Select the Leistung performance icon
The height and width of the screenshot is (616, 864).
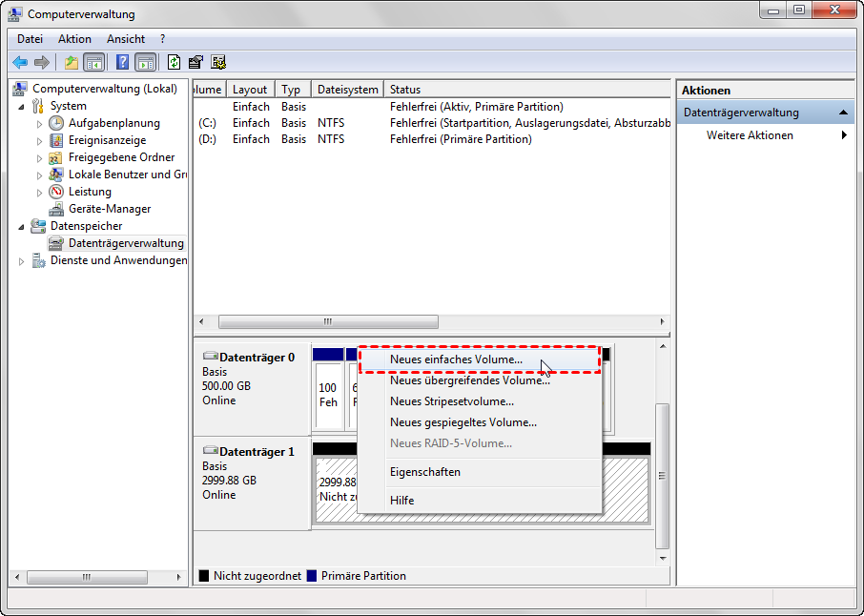(56, 192)
